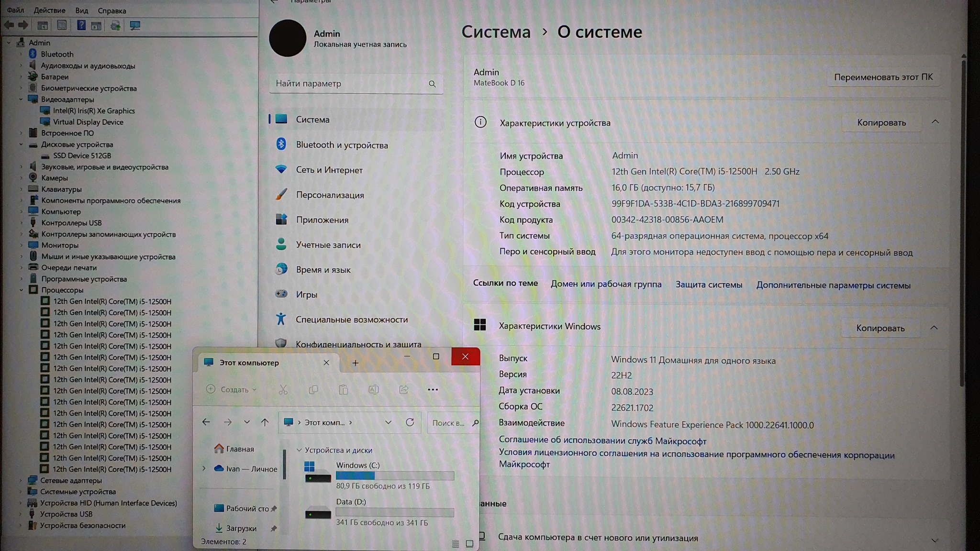980x551 pixels.
Task: Open Защита системы link
Action: pos(709,285)
